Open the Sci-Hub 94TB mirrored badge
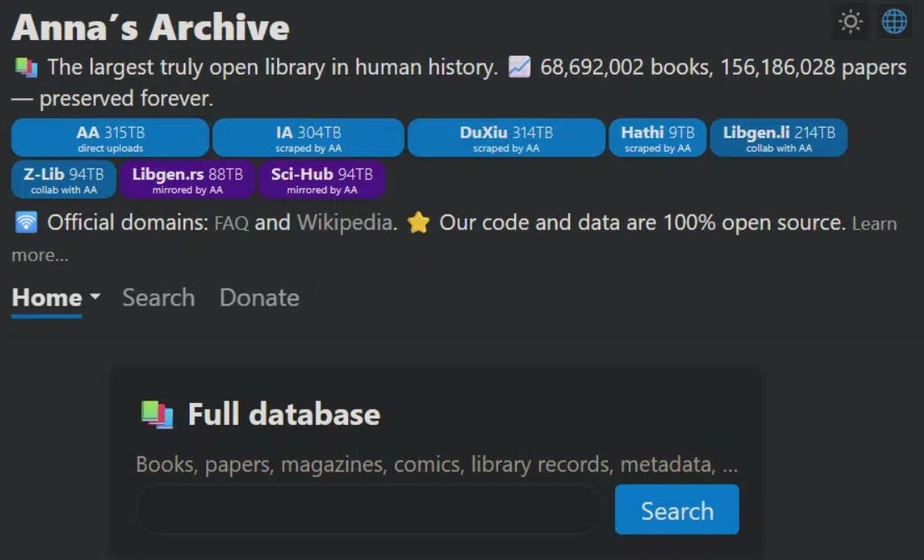 321,179
